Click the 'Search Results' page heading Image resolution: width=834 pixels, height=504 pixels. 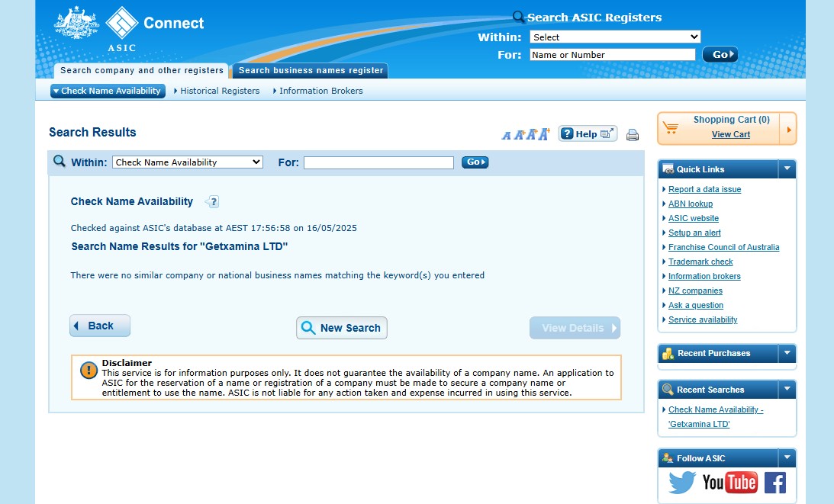(92, 133)
